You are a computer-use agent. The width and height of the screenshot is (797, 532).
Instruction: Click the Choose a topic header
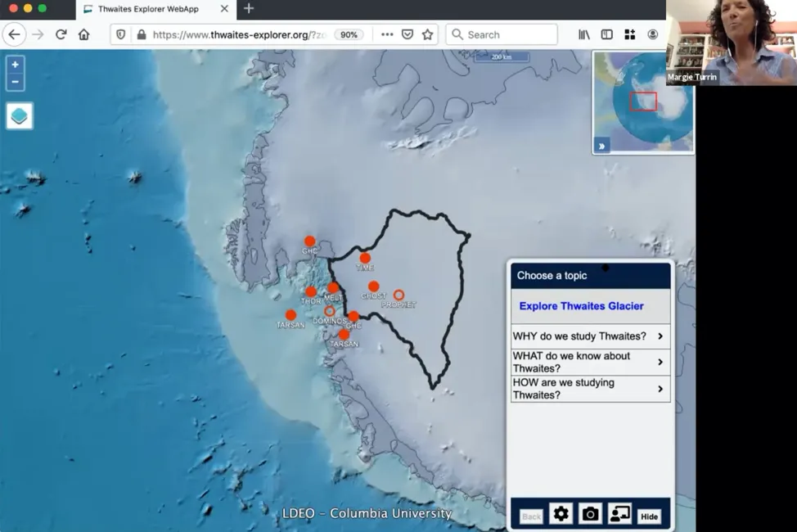[x=590, y=276]
